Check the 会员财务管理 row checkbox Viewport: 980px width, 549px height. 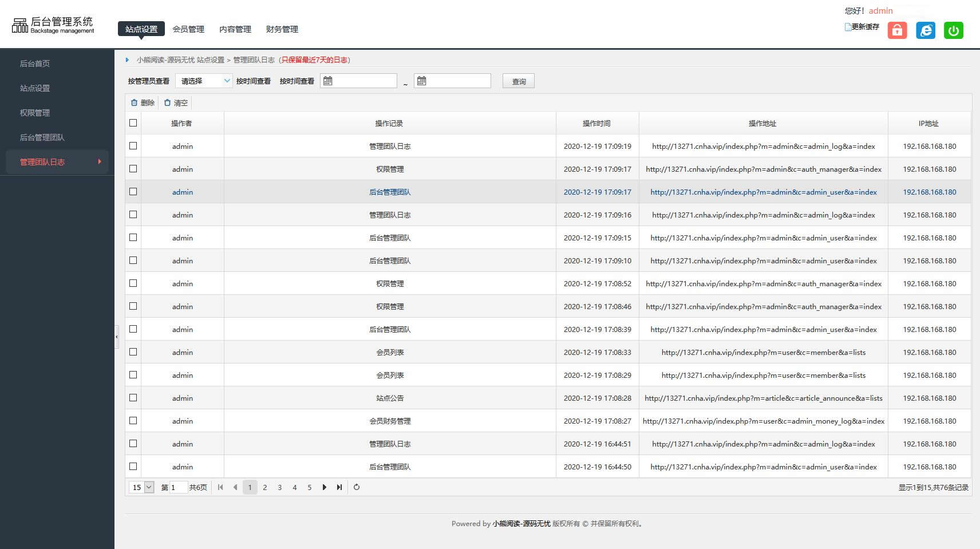point(133,420)
